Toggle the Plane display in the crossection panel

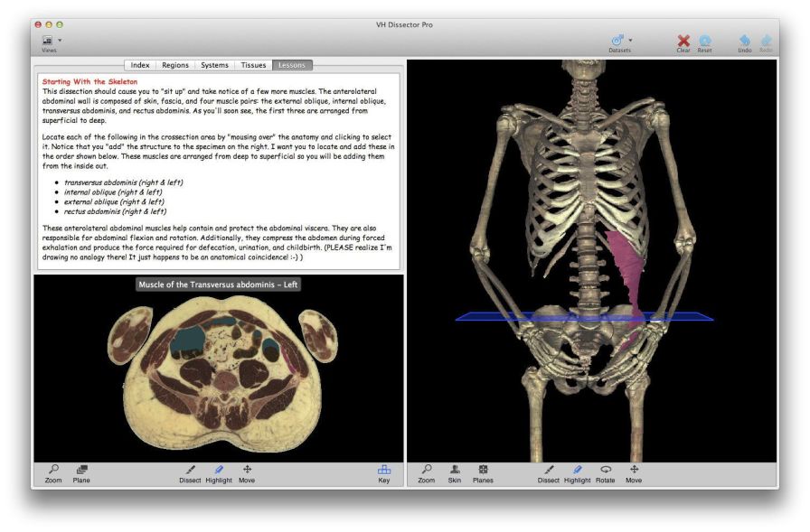pyautogui.click(x=80, y=471)
